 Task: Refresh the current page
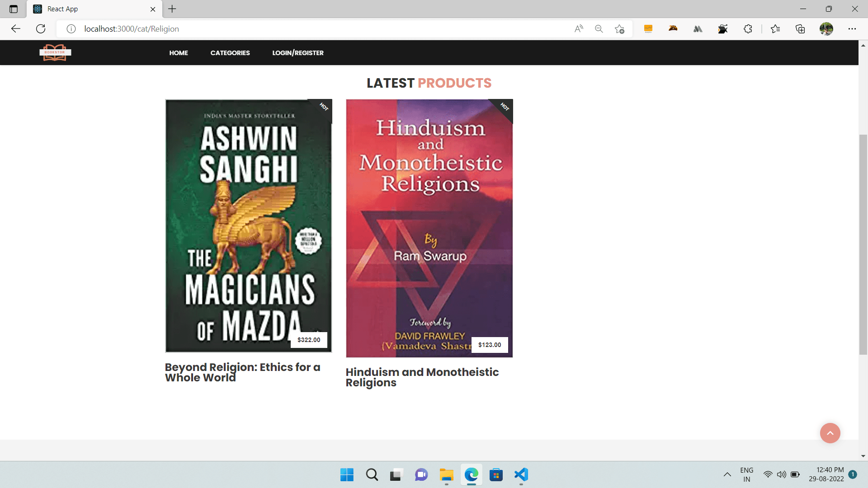41,29
